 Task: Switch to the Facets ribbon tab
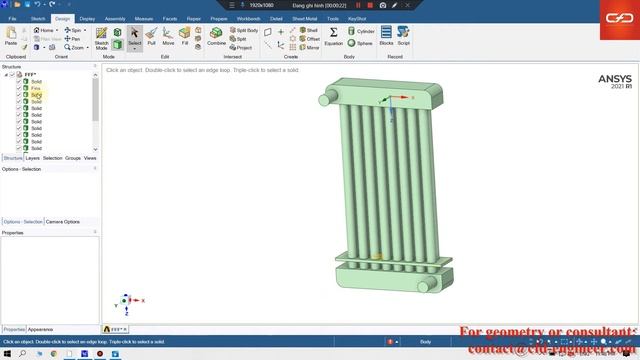(x=170, y=19)
